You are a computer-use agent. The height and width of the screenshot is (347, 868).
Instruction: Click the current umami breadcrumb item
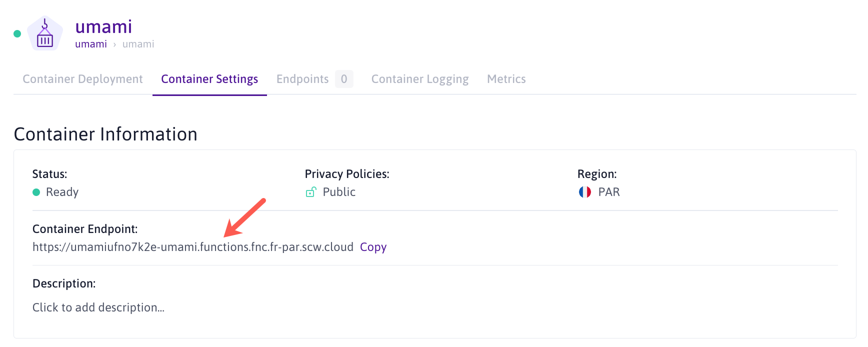point(138,44)
